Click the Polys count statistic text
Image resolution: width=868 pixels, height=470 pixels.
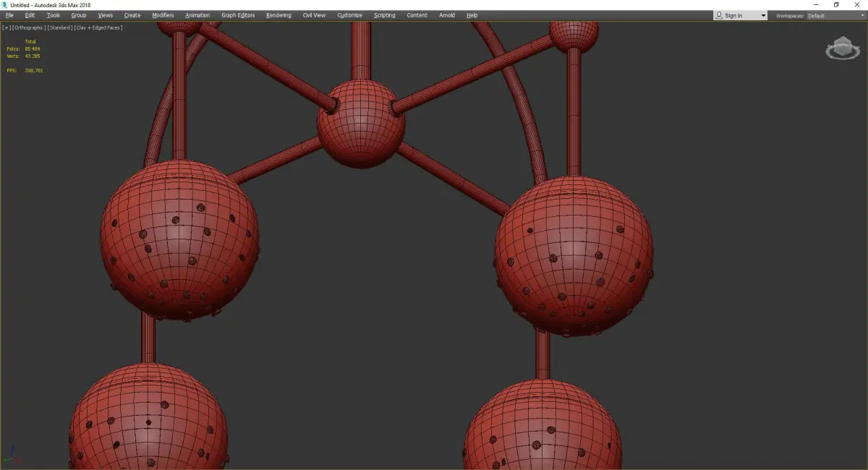point(23,48)
